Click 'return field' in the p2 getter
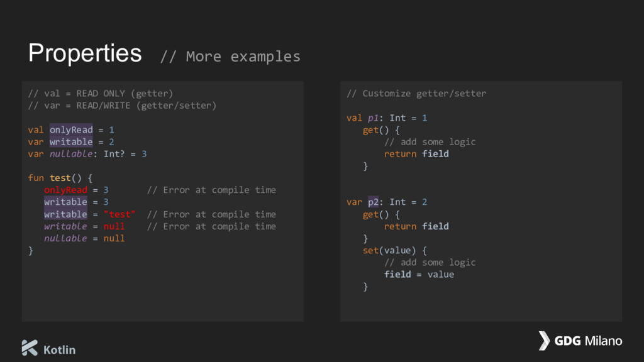This screenshot has height=362, width=644. click(416, 226)
